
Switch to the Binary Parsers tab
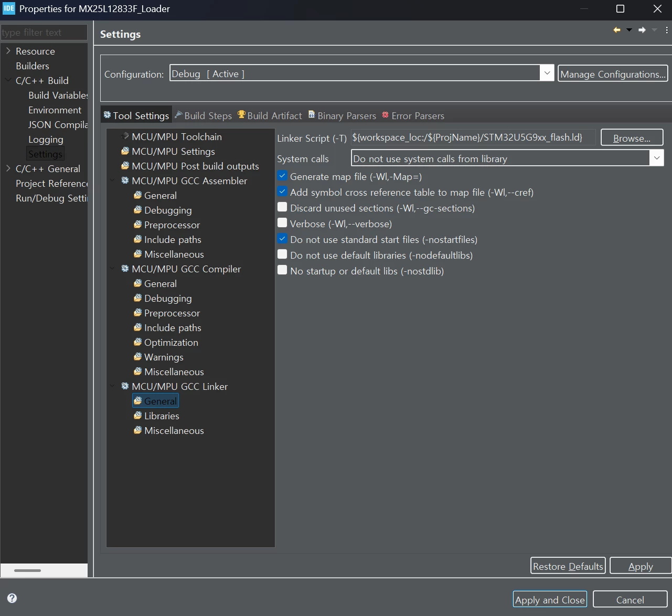pos(342,115)
